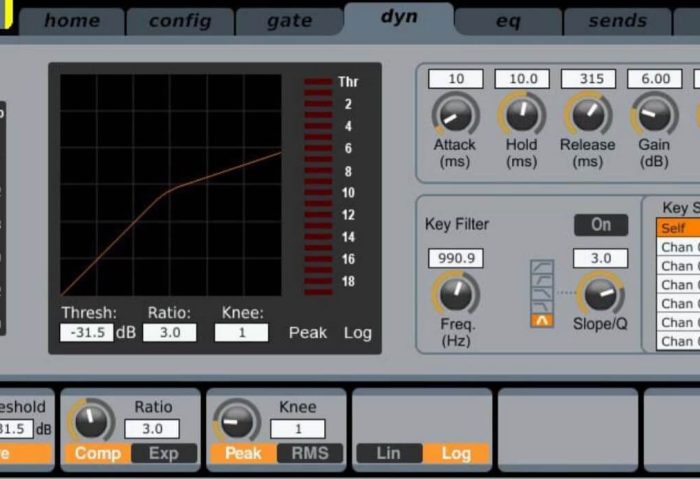Switch to the config tab

point(180,21)
